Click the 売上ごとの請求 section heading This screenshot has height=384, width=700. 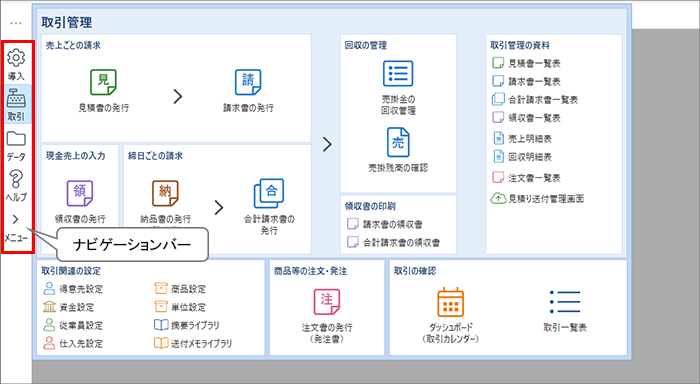pos(73,45)
